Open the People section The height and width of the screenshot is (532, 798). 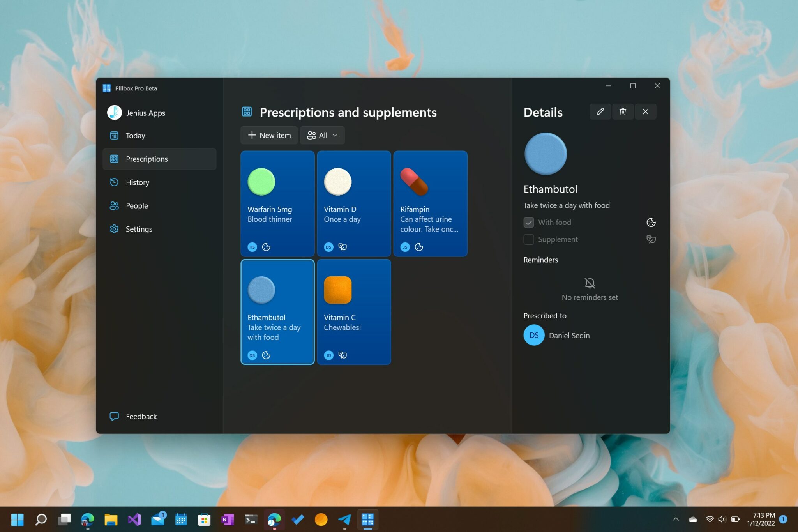[136, 205]
